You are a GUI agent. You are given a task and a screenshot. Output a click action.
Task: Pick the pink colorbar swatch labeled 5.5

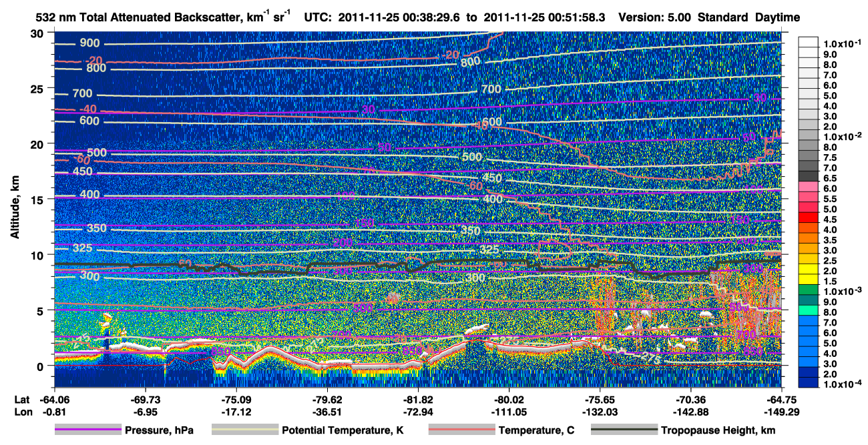[809, 198]
